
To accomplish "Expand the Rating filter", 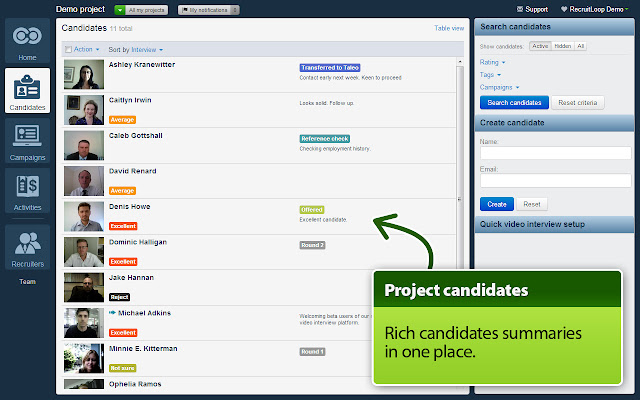I will click(492, 62).
